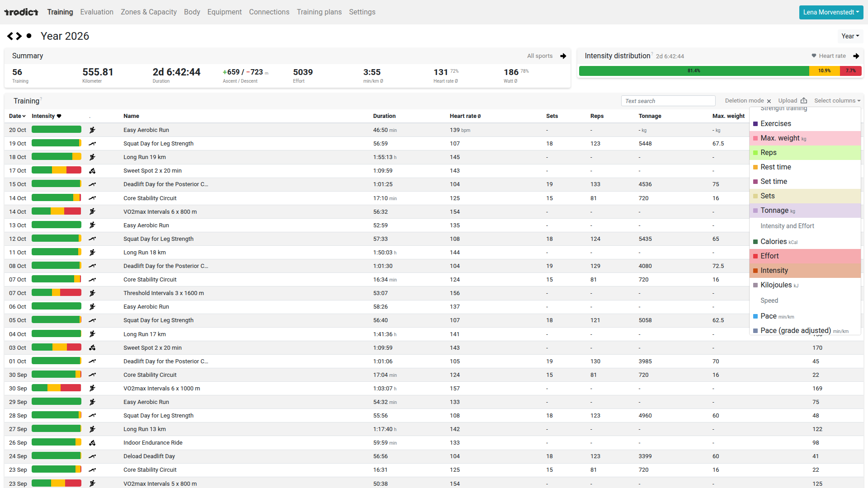Sort by Date column header

(x=17, y=116)
